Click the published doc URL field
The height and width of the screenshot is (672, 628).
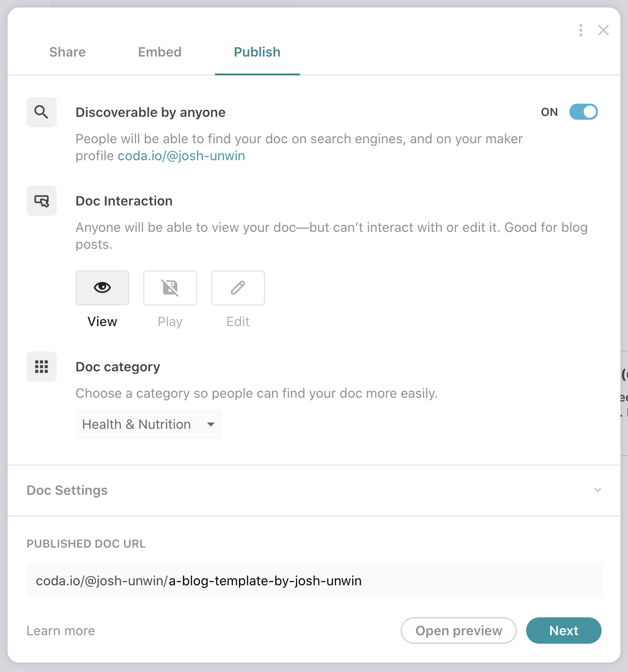coord(314,581)
